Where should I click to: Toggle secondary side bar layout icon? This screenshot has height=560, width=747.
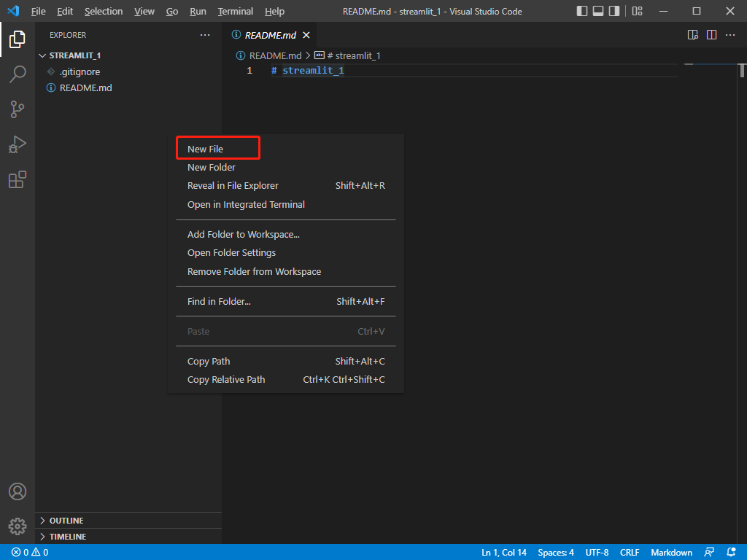614,11
